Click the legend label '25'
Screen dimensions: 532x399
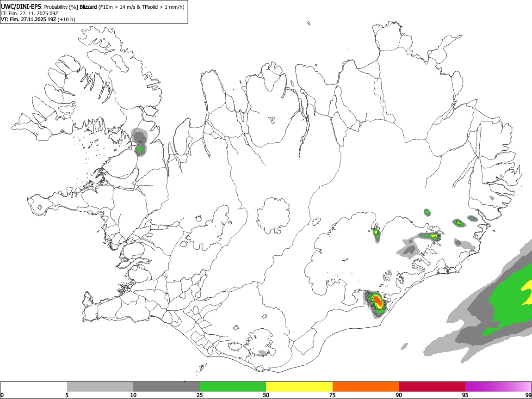click(x=200, y=395)
